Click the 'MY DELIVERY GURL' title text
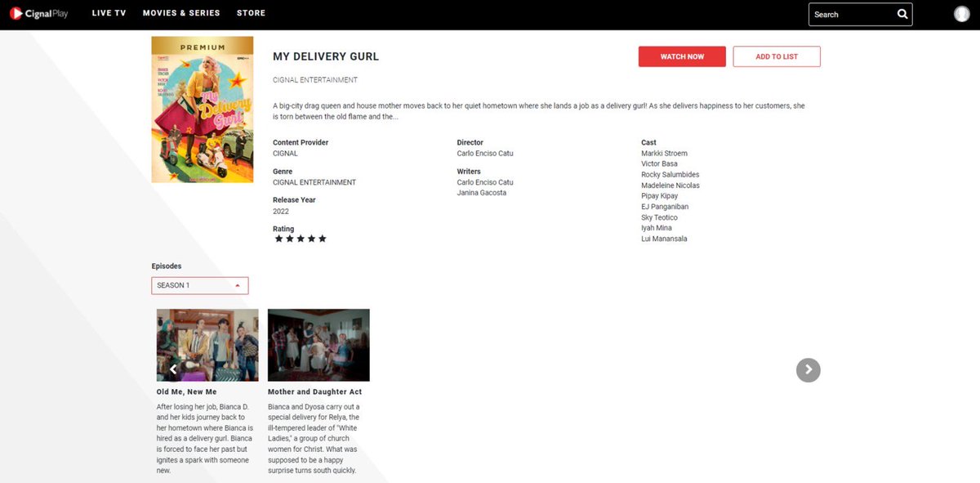The image size is (980, 483). point(326,56)
